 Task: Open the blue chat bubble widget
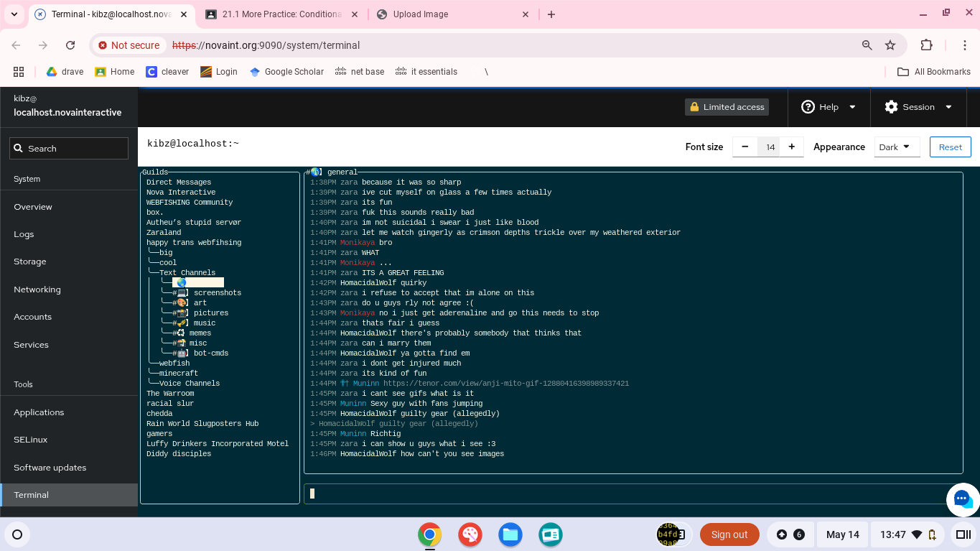pos(963,500)
